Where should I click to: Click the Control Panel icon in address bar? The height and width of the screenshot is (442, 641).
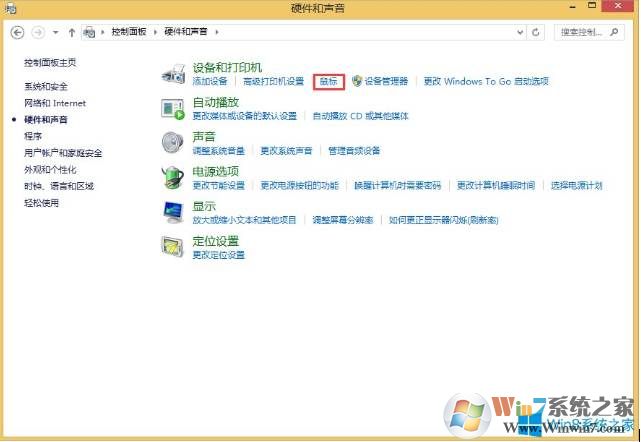tap(90, 32)
